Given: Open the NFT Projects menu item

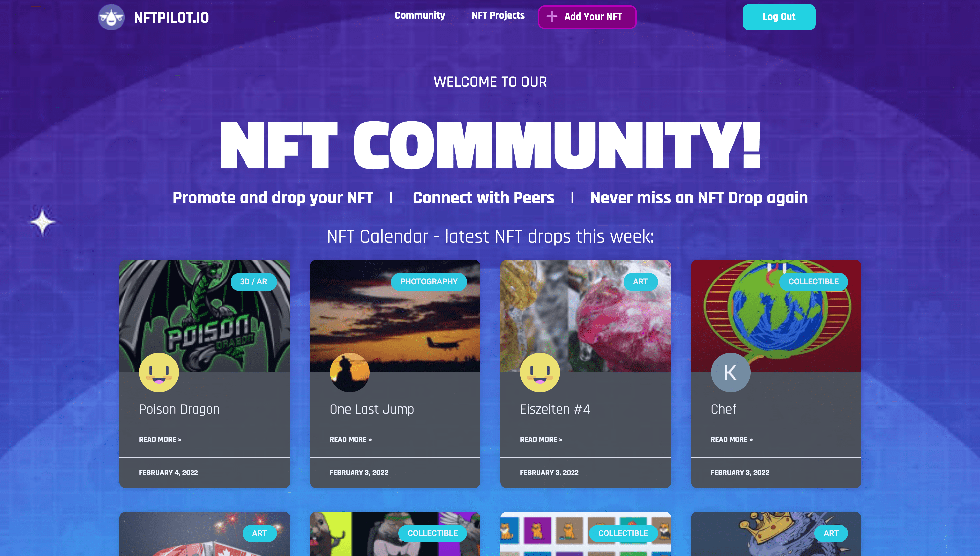Looking at the screenshot, I should click(x=498, y=15).
